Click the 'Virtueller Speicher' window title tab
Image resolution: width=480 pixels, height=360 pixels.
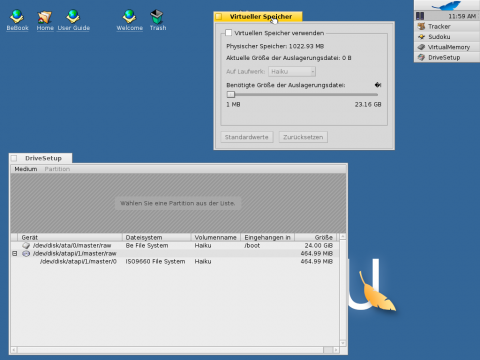[x=261, y=16]
